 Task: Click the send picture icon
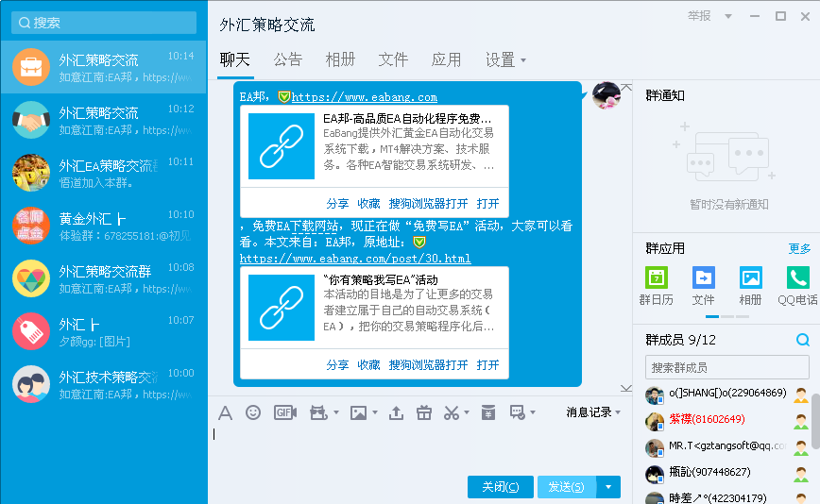click(x=358, y=412)
